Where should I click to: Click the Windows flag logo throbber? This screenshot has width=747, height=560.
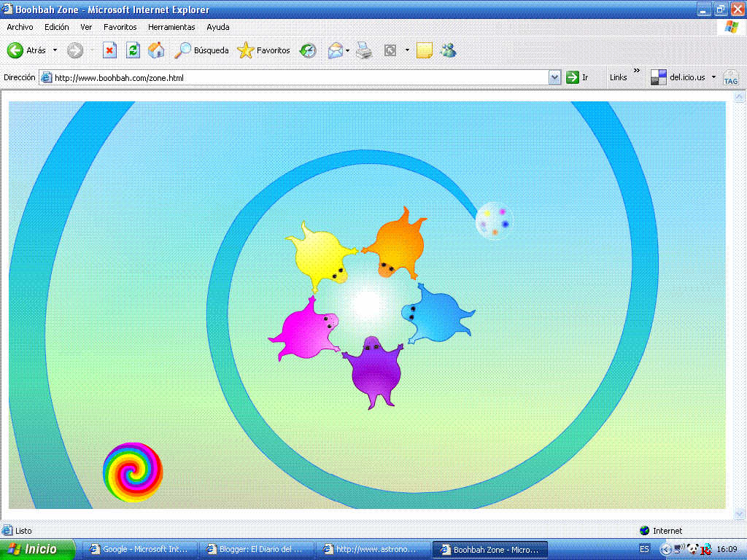731,27
